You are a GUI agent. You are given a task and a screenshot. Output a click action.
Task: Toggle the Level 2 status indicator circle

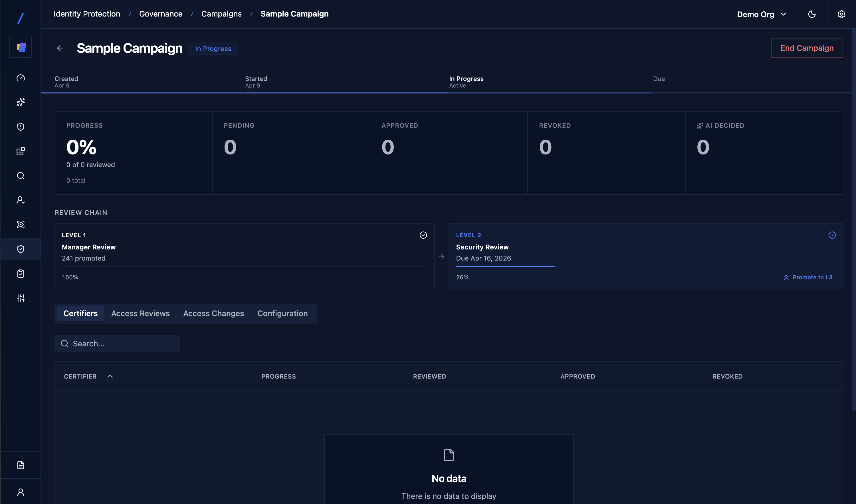point(832,235)
